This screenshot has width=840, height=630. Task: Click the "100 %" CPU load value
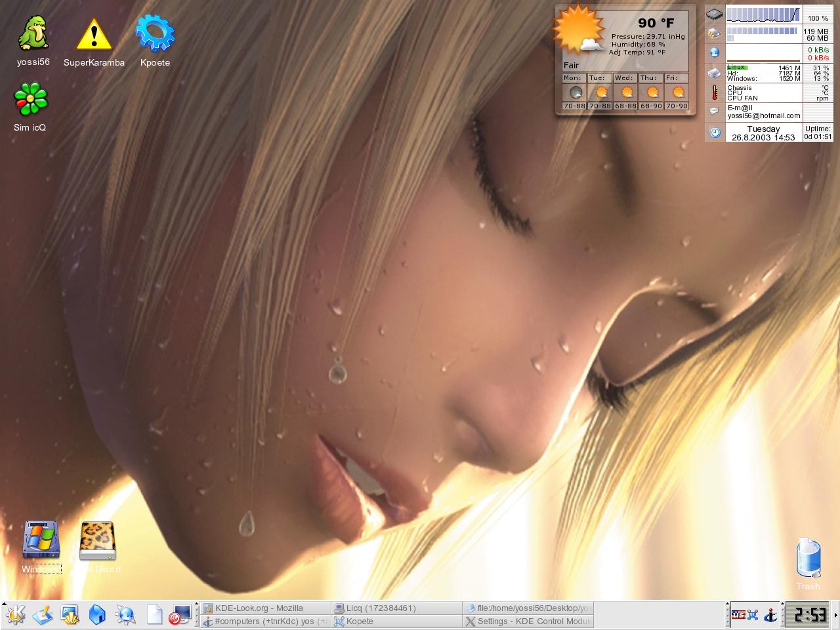[818, 18]
